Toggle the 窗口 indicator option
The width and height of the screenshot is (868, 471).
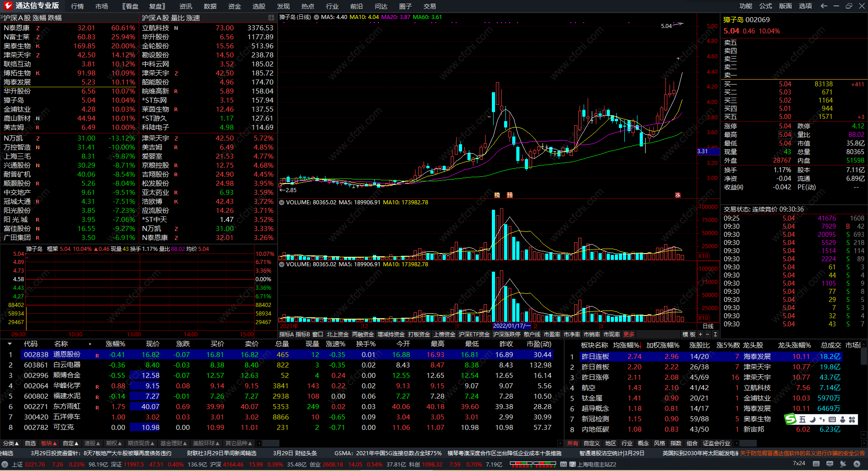point(318,334)
